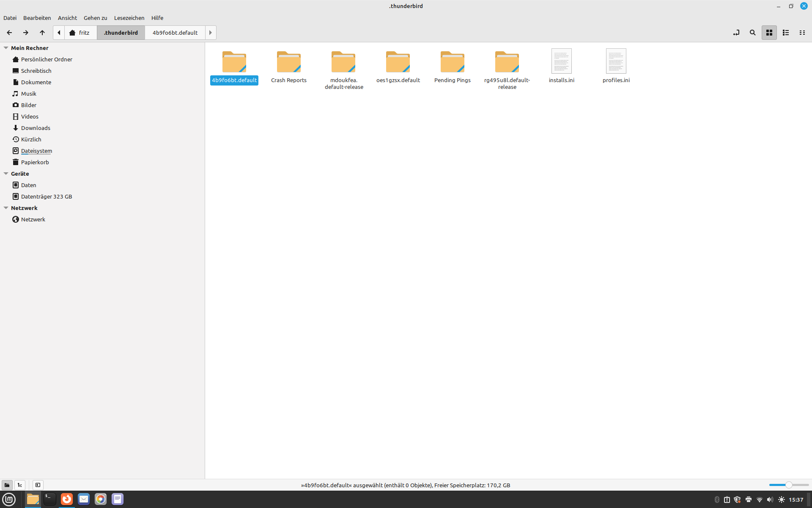
Task: Open the 4b9fo6bt.default breadcrumb button
Action: pos(175,33)
